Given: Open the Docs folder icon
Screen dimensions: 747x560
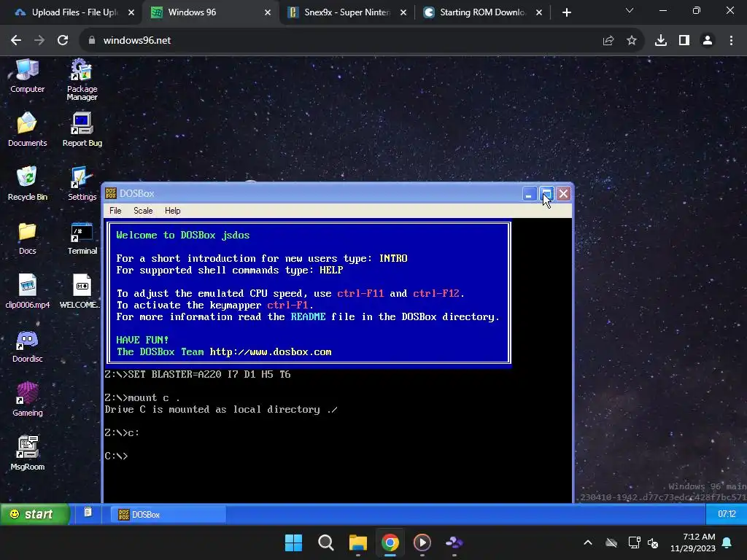Looking at the screenshot, I should (x=27, y=238).
